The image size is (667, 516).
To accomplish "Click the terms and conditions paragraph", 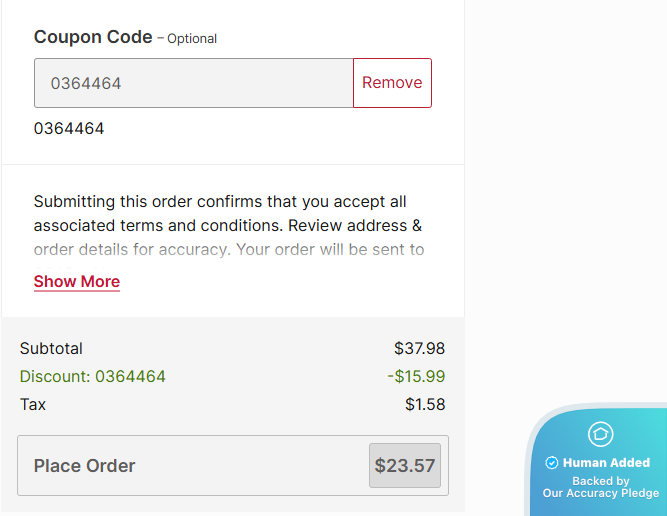I will click(228, 226).
